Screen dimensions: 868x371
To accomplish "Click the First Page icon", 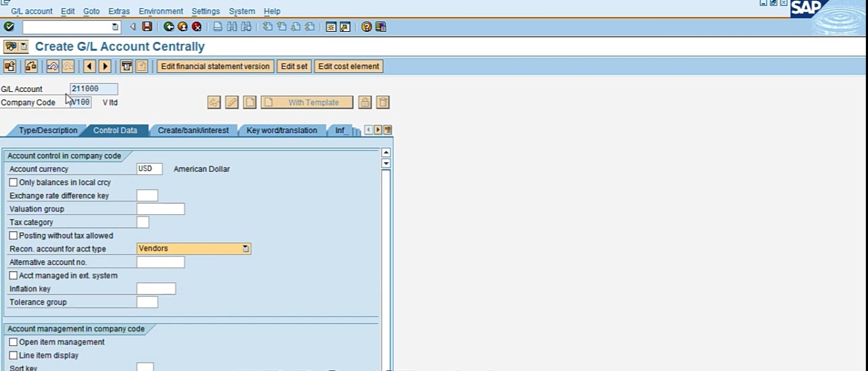I will (268, 27).
